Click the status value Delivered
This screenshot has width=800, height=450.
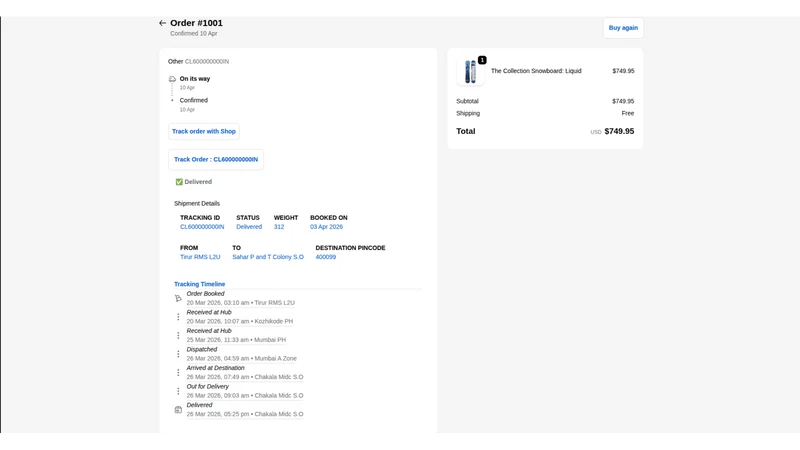pyautogui.click(x=249, y=227)
